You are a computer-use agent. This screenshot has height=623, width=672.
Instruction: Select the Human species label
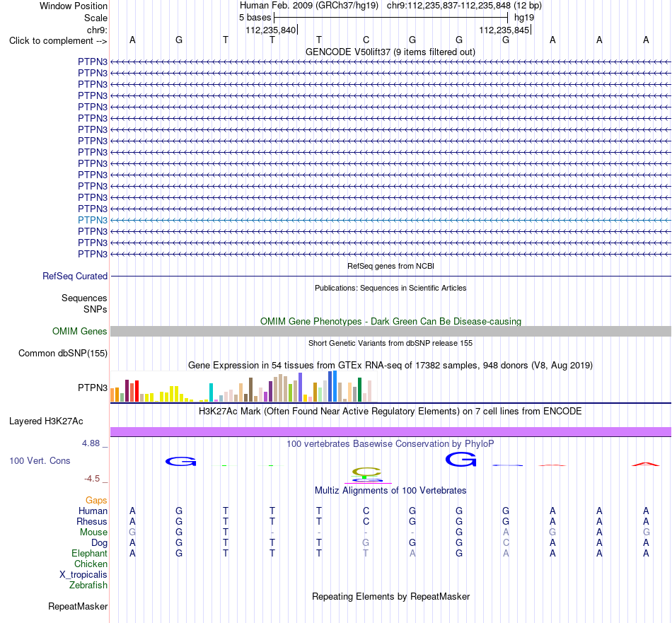pyautogui.click(x=93, y=511)
